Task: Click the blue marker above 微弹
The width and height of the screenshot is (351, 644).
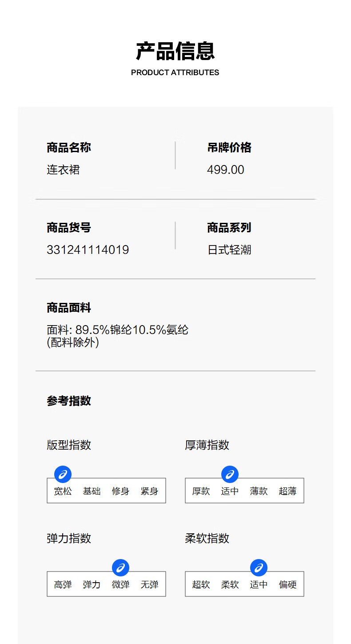Action: [x=120, y=568]
